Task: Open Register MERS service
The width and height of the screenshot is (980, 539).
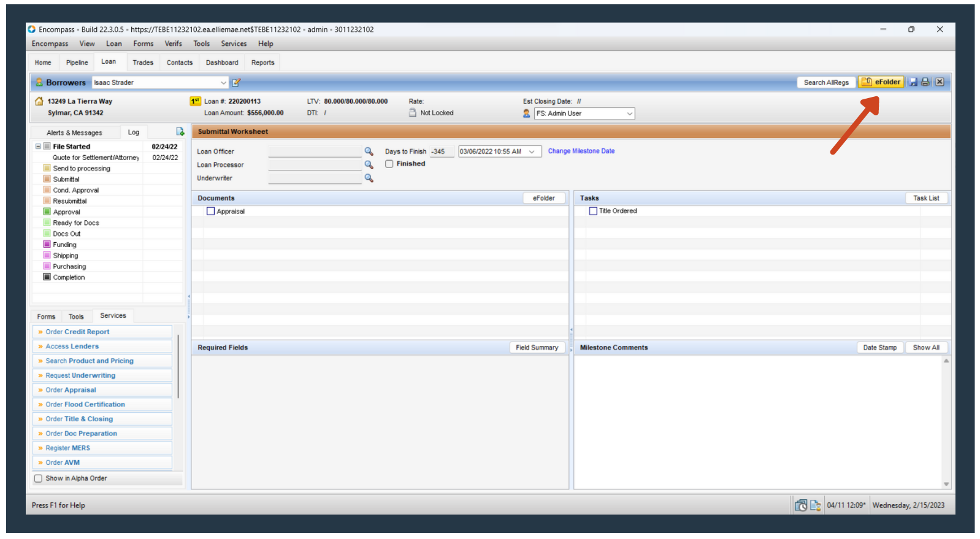Action: [102, 448]
